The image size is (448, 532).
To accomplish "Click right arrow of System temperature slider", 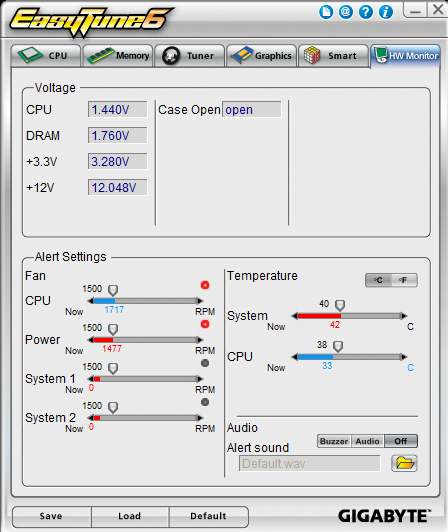I will pos(404,316).
